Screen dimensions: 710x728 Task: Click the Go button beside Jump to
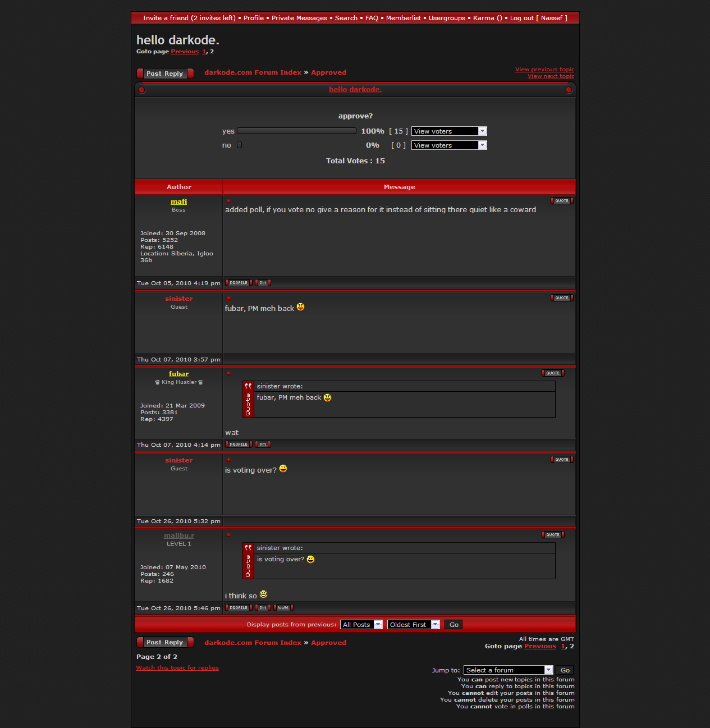(565, 670)
